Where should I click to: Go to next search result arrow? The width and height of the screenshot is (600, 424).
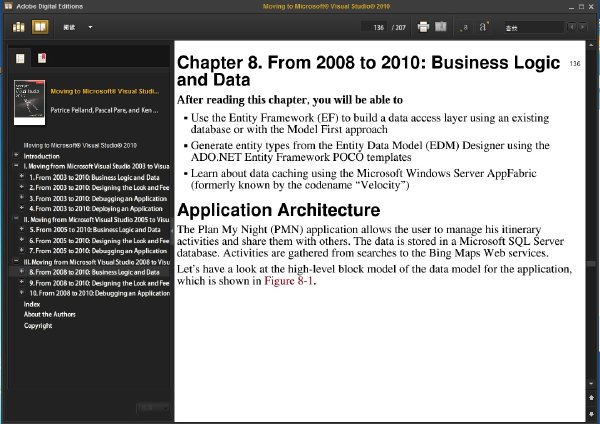pos(582,27)
